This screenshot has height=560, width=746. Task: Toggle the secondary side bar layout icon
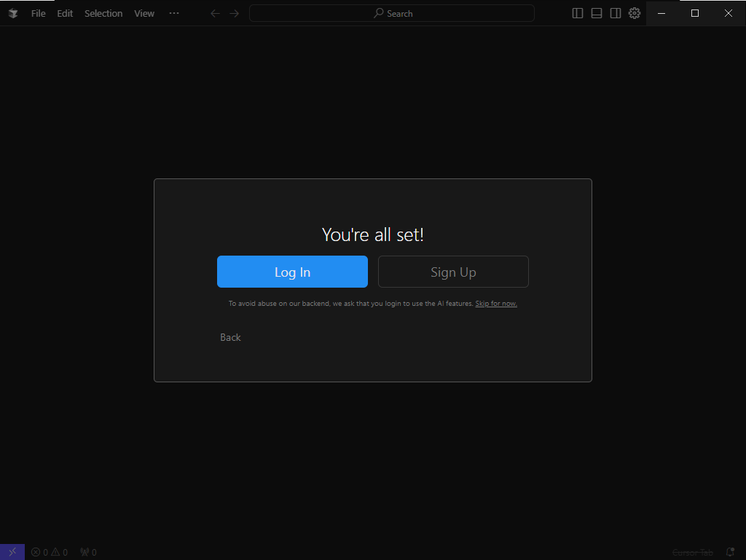pos(616,13)
